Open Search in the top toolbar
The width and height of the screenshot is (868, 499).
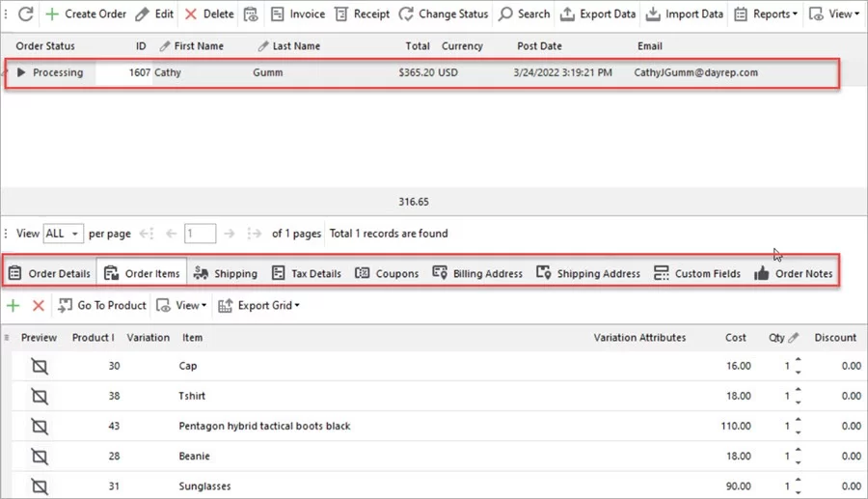pos(524,14)
